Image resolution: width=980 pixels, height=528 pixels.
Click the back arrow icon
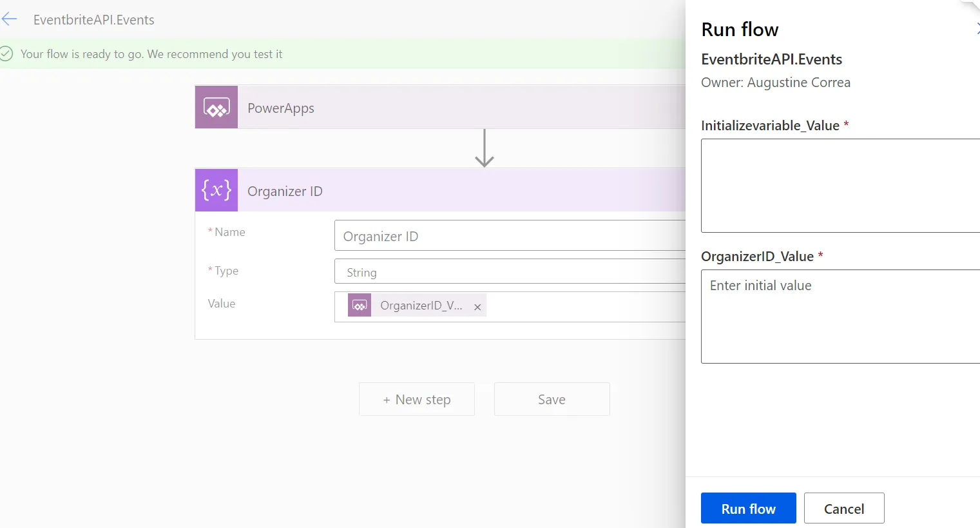tap(9, 19)
